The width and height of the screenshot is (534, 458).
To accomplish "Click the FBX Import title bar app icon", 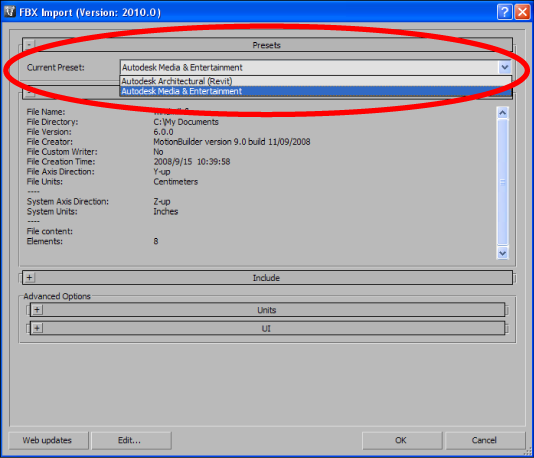I will point(10,12).
